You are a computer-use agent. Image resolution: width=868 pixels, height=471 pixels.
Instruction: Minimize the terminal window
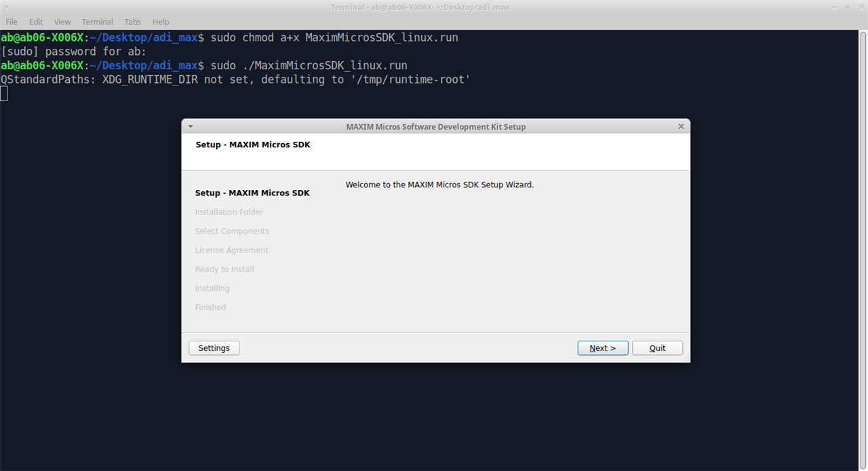tap(834, 7)
